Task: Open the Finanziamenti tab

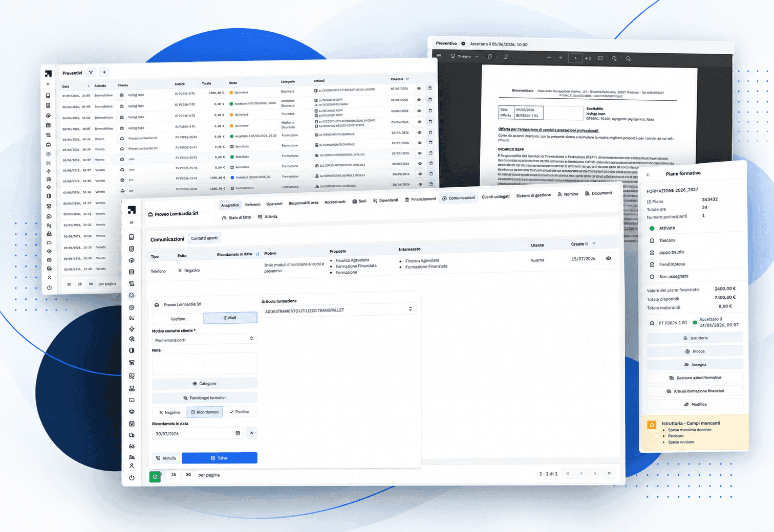Action: click(x=420, y=199)
